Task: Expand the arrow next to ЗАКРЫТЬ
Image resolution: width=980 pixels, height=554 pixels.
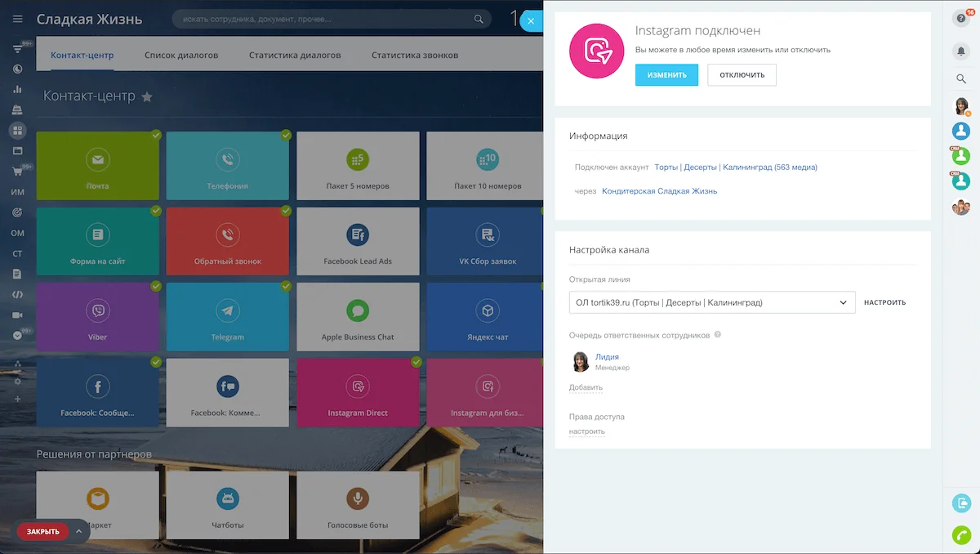Action: [79, 531]
